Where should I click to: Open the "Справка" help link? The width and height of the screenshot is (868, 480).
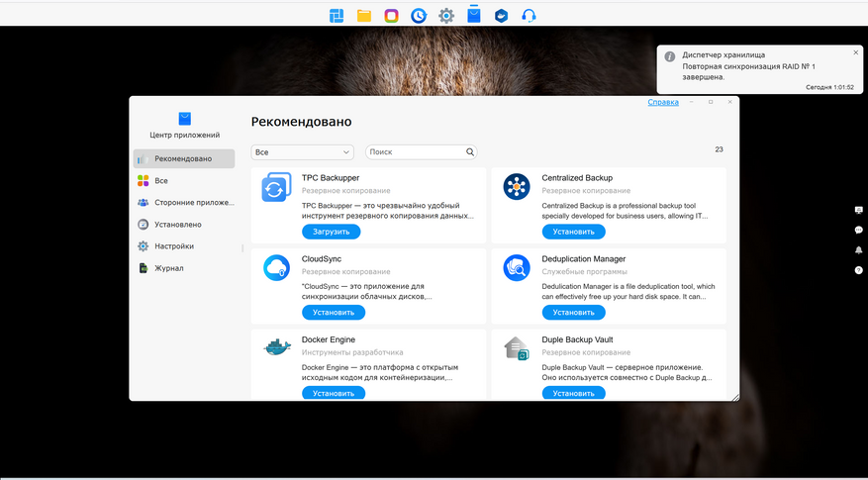(663, 102)
